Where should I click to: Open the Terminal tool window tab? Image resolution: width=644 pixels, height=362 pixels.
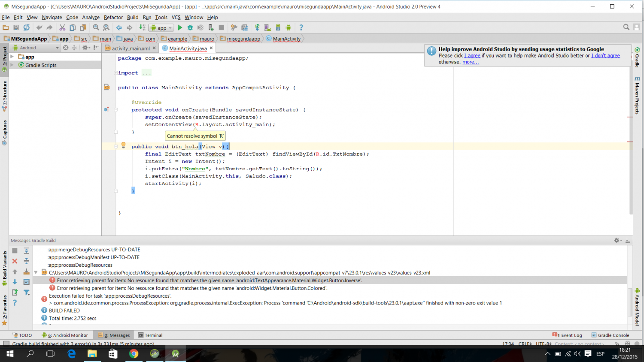click(x=150, y=335)
